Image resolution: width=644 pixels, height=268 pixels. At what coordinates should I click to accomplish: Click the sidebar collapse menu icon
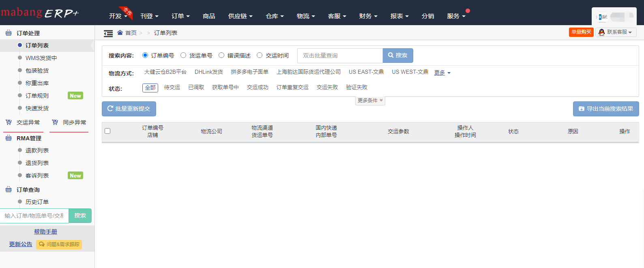[x=108, y=33]
